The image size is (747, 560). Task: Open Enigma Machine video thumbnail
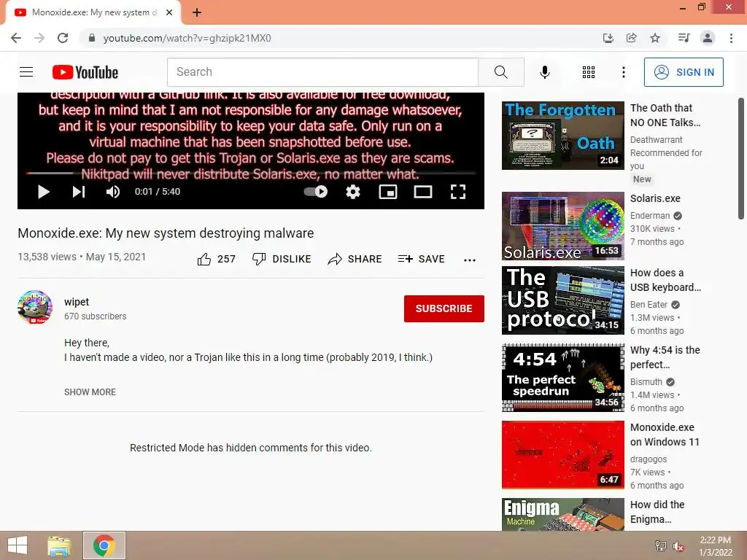pos(563,514)
